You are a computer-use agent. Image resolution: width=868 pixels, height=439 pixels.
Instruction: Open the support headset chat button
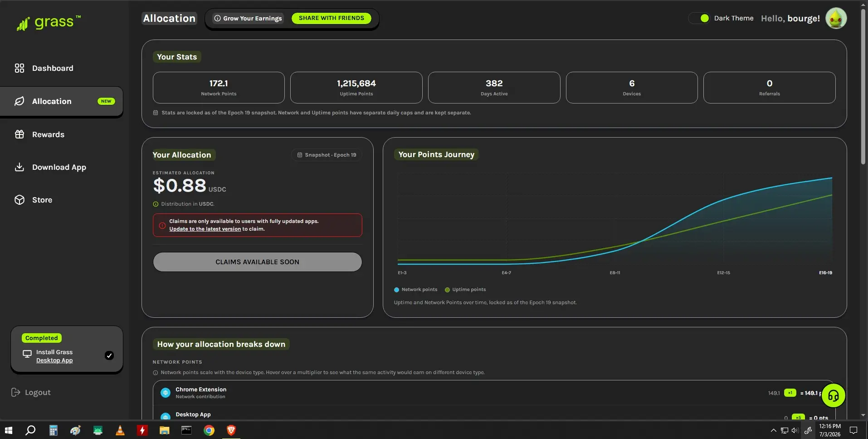pos(833,396)
